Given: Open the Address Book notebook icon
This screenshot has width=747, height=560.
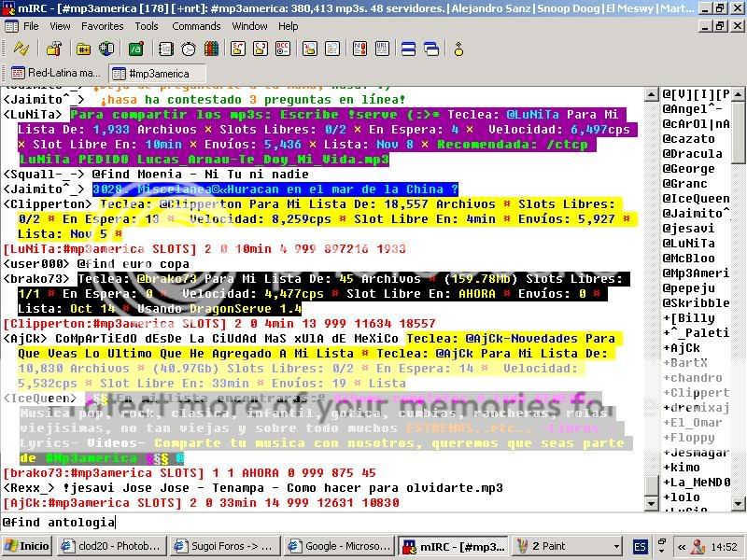Looking at the screenshot, I should pos(166,49).
